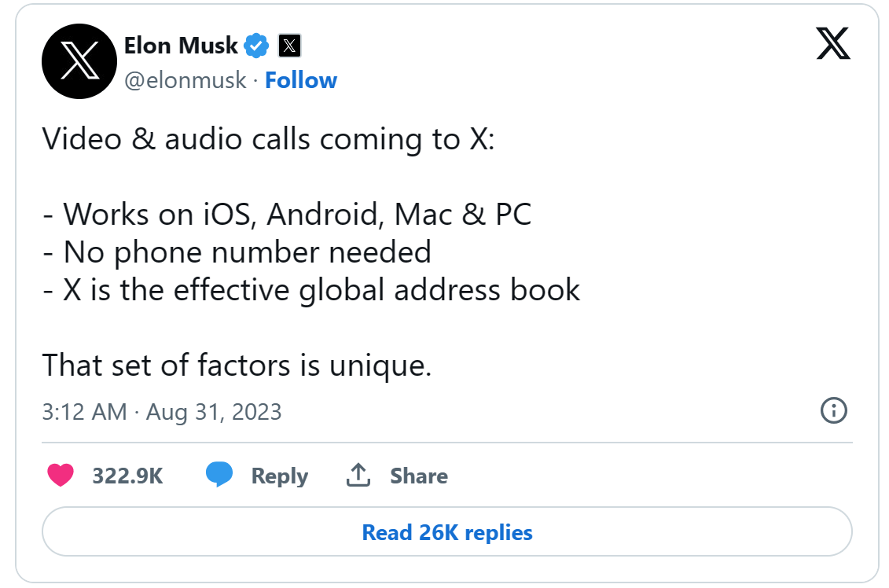The image size is (889, 588).
Task: Click the 'Video & audio calls coming to X' line
Action: pos(269,139)
